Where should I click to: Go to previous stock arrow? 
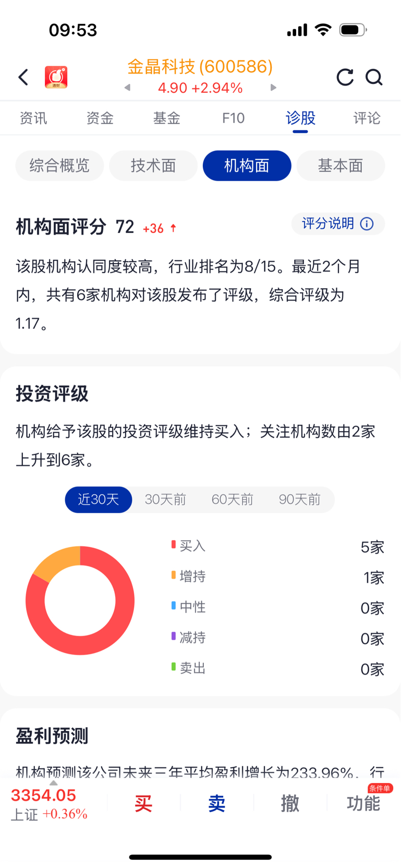tap(127, 88)
